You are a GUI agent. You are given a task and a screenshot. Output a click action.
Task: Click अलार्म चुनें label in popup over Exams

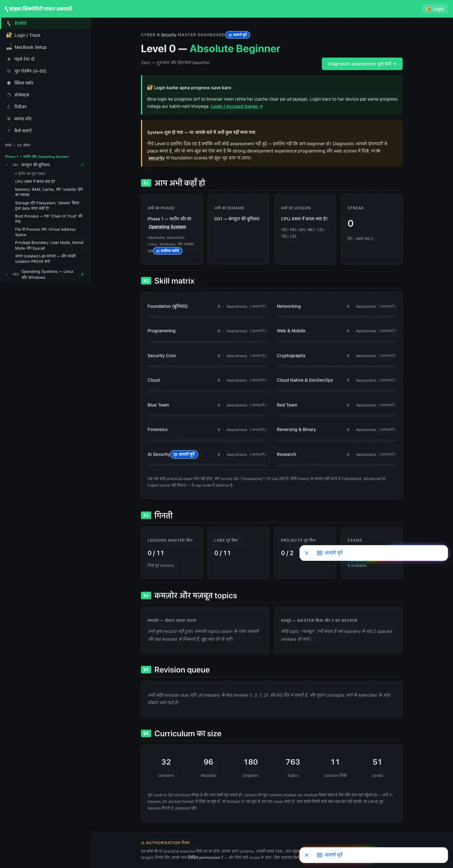(333, 553)
